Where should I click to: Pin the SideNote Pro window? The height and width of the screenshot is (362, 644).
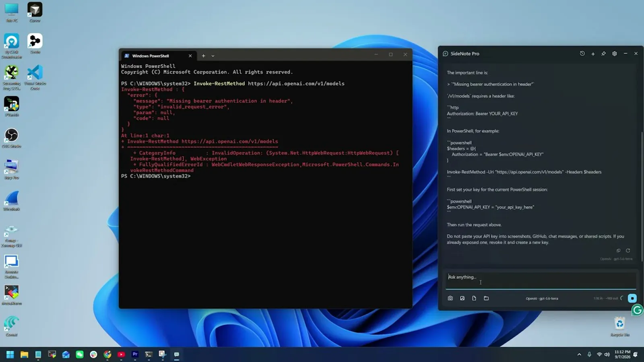pos(603,53)
